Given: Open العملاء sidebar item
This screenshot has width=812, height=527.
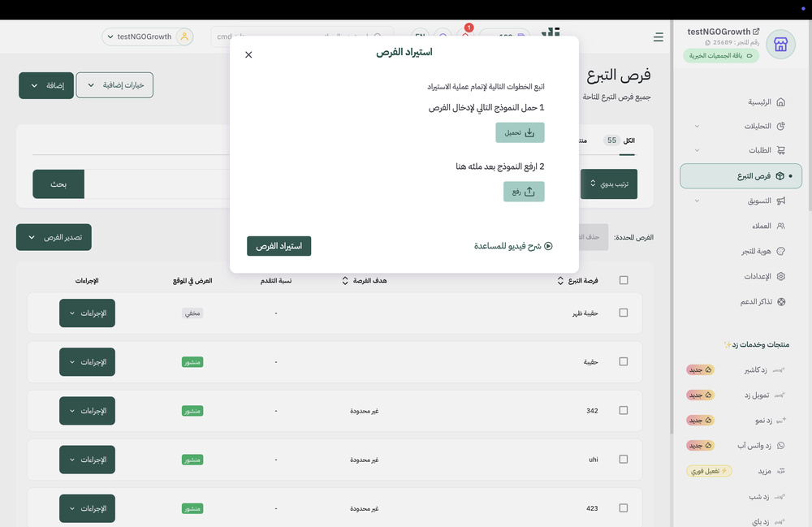Looking at the screenshot, I should (768, 227).
